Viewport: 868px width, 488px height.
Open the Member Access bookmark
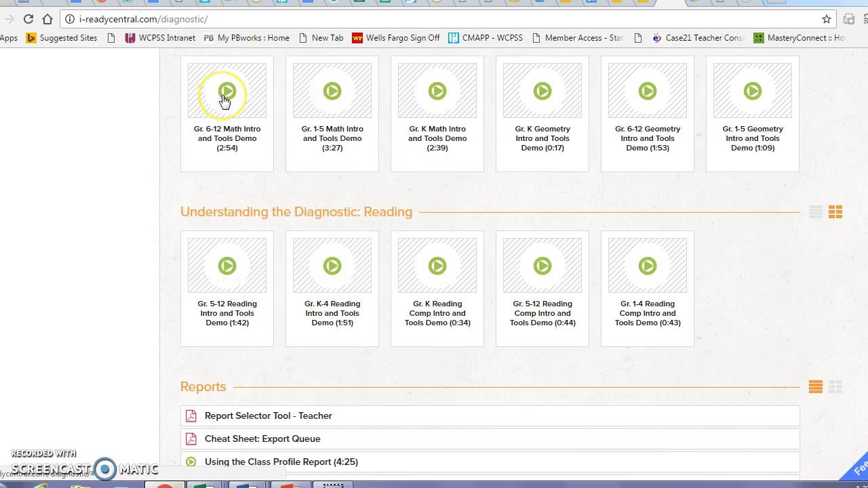point(577,38)
